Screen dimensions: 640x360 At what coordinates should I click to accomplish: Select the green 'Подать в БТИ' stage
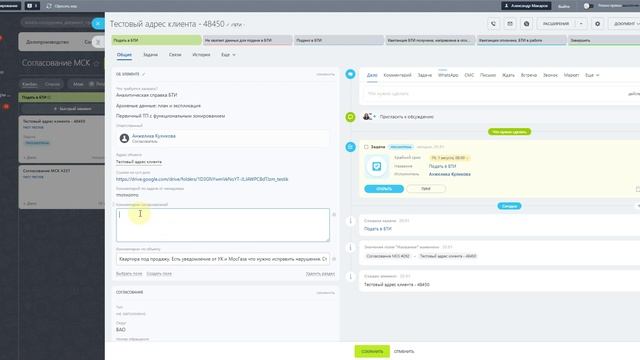point(157,40)
